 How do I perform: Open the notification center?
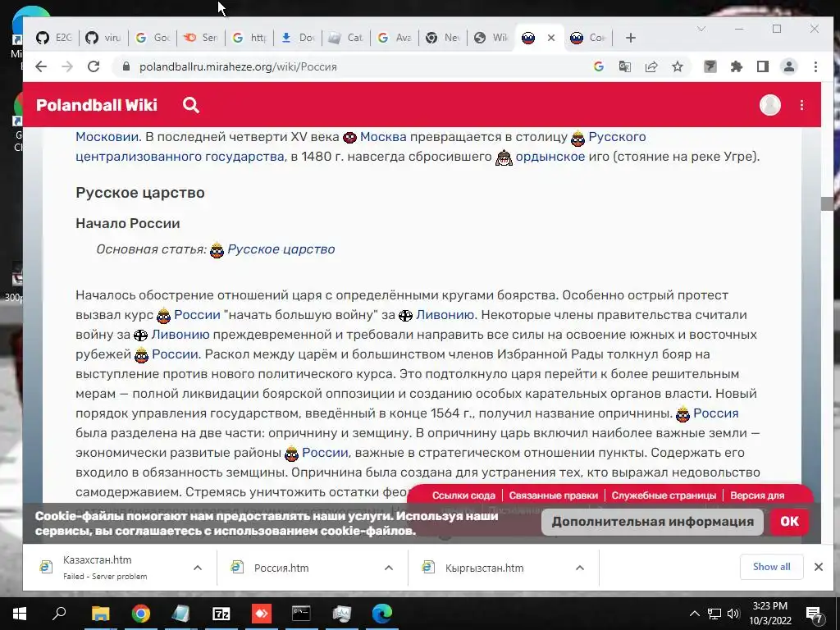[x=814, y=614]
